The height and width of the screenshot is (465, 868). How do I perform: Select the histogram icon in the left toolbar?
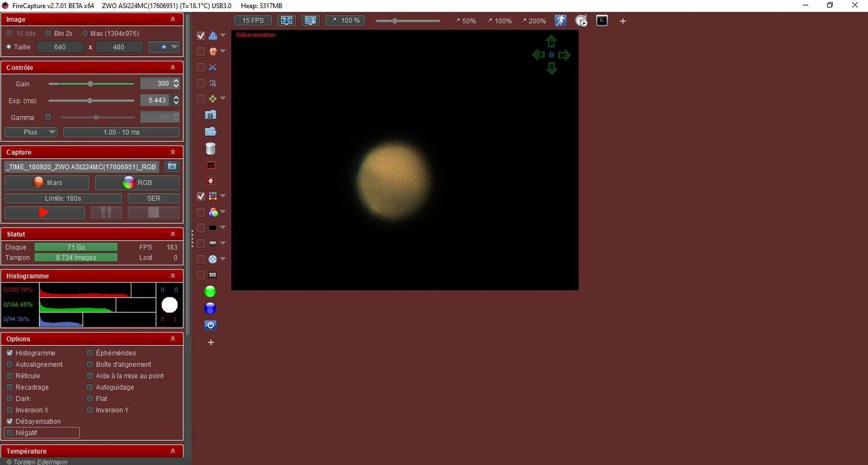(x=213, y=35)
